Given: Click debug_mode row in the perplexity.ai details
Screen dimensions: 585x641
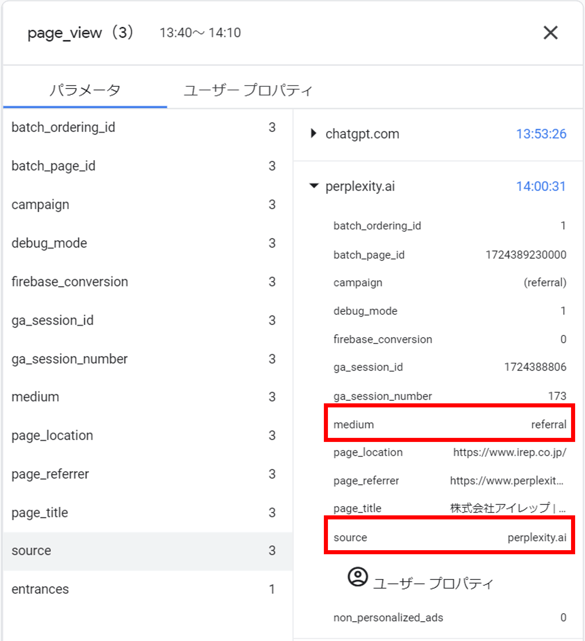Looking at the screenshot, I should (450, 311).
